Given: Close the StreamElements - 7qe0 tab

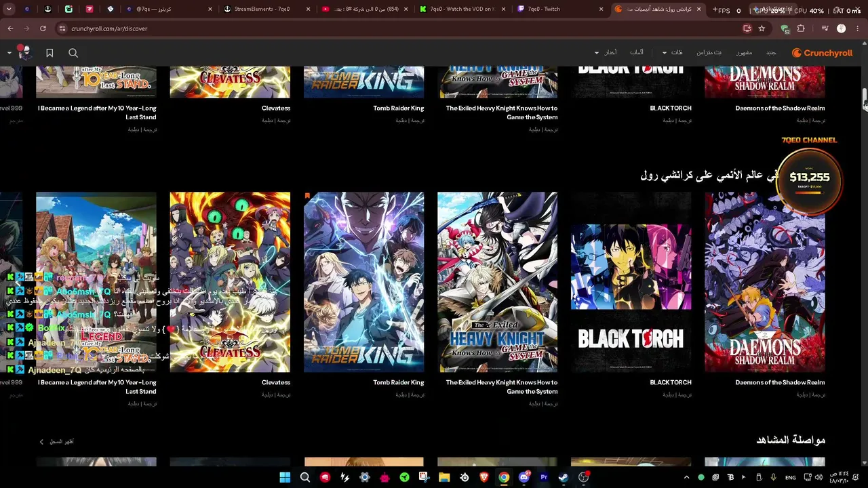Looking at the screenshot, I should [x=309, y=9].
